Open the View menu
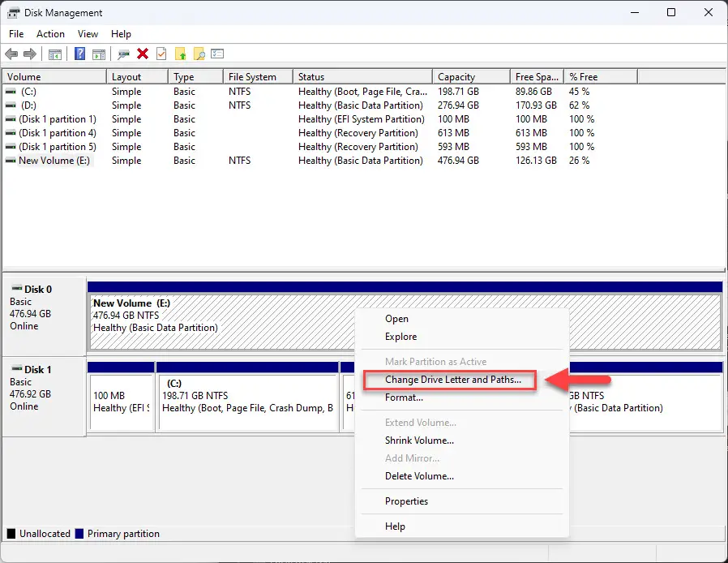 [88, 34]
